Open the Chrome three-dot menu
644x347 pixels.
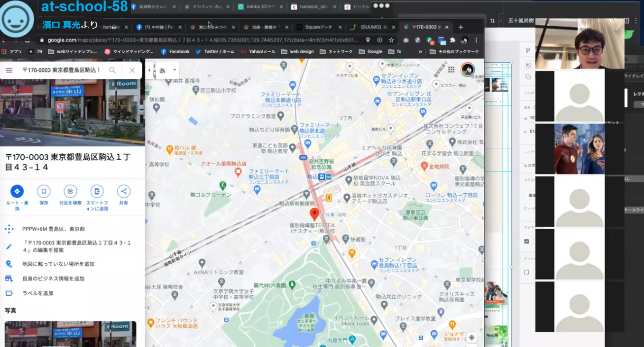pyautogui.click(x=476, y=40)
